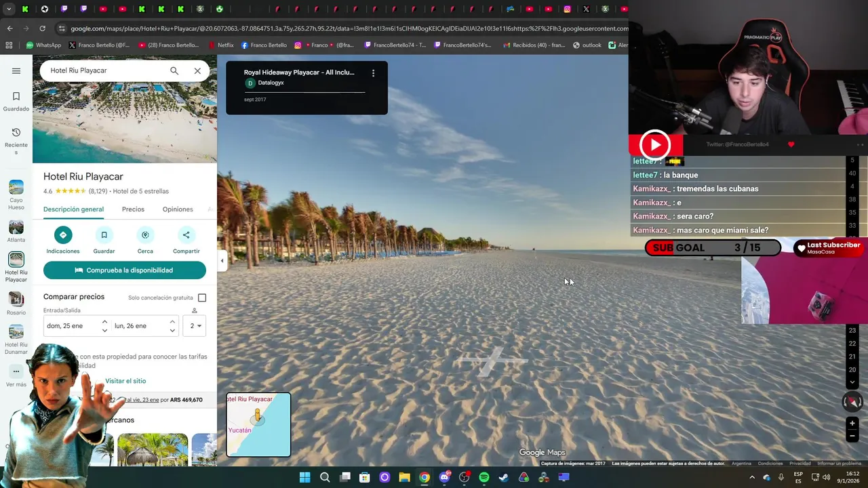868x488 pixels.
Task: Open the palapa nearby hotel thumbnail
Action: click(x=153, y=450)
